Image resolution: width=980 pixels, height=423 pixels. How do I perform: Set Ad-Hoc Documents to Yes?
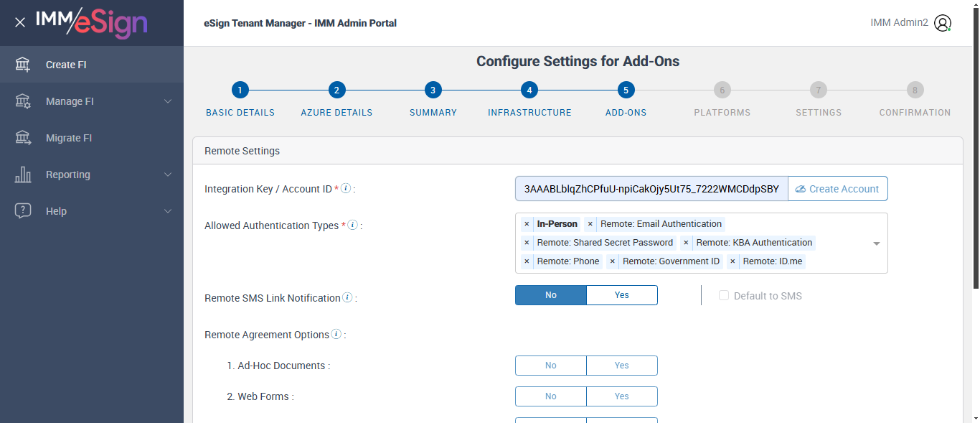click(621, 366)
